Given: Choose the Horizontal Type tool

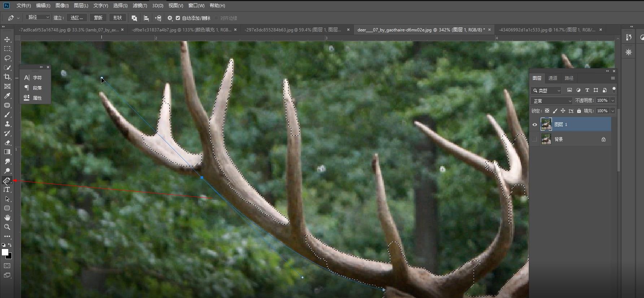Looking at the screenshot, I should click(x=7, y=189).
